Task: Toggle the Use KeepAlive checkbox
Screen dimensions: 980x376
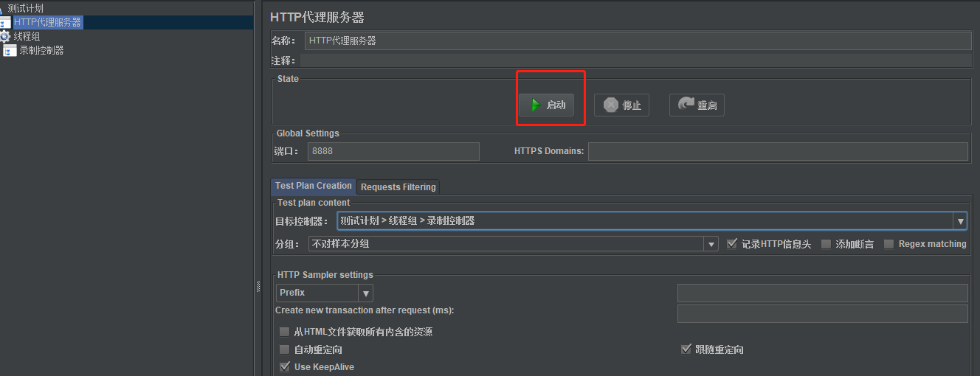Action: point(285,366)
